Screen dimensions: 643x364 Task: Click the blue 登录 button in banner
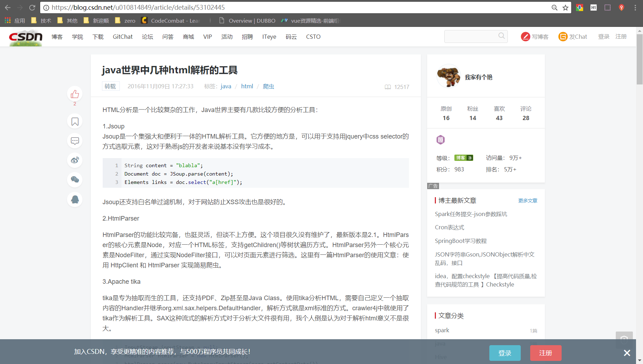(505, 353)
